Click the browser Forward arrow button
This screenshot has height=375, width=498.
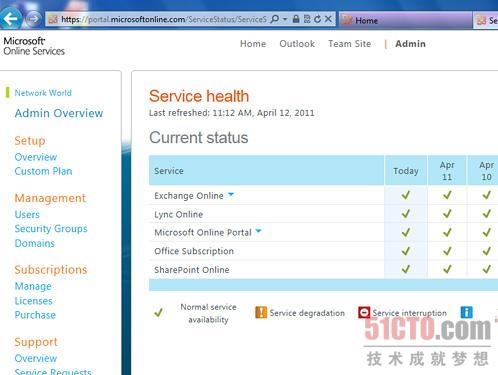tap(33, 18)
